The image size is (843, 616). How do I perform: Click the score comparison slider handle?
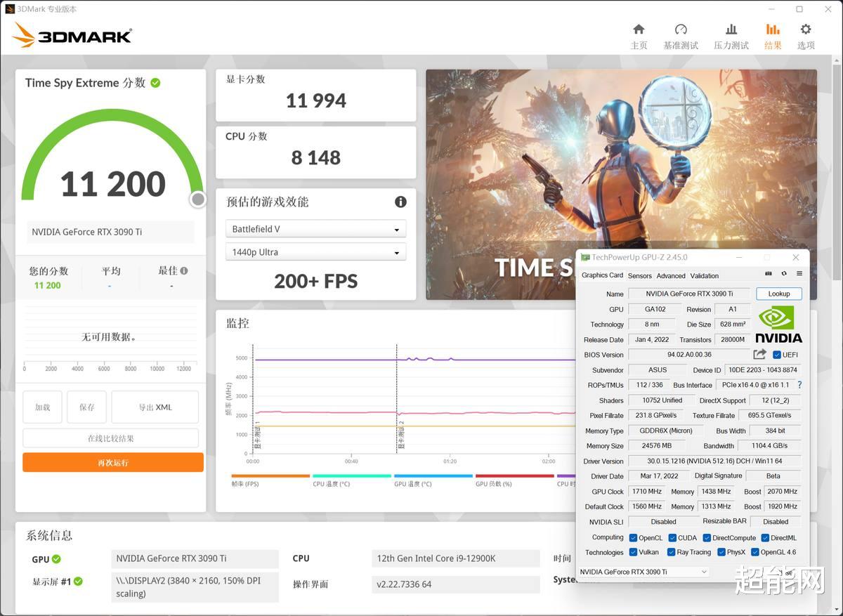point(197,199)
